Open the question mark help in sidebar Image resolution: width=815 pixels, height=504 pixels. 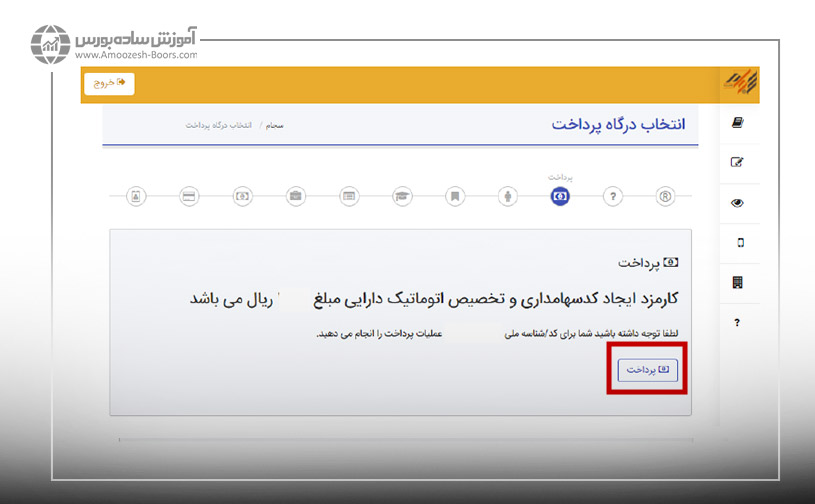[x=738, y=323]
